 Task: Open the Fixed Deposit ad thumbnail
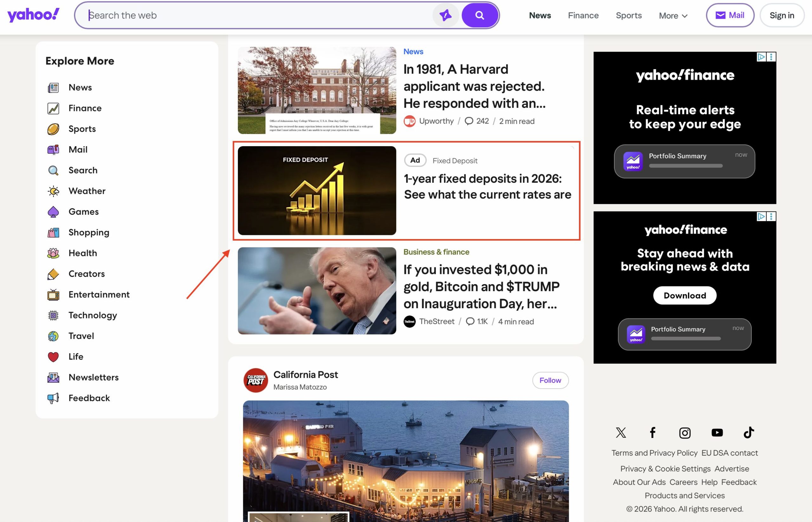(x=317, y=191)
